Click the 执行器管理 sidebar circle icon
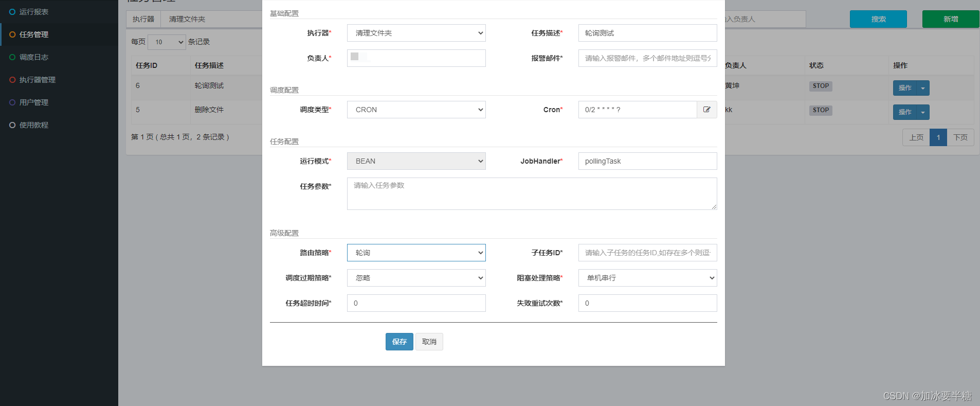This screenshot has height=406, width=980. click(12, 80)
